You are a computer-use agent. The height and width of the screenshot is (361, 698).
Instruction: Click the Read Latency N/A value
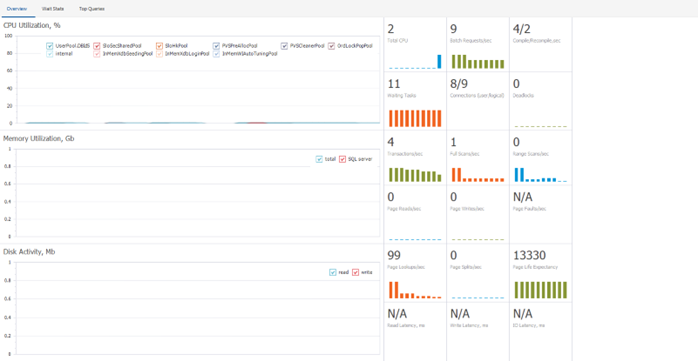(x=397, y=314)
